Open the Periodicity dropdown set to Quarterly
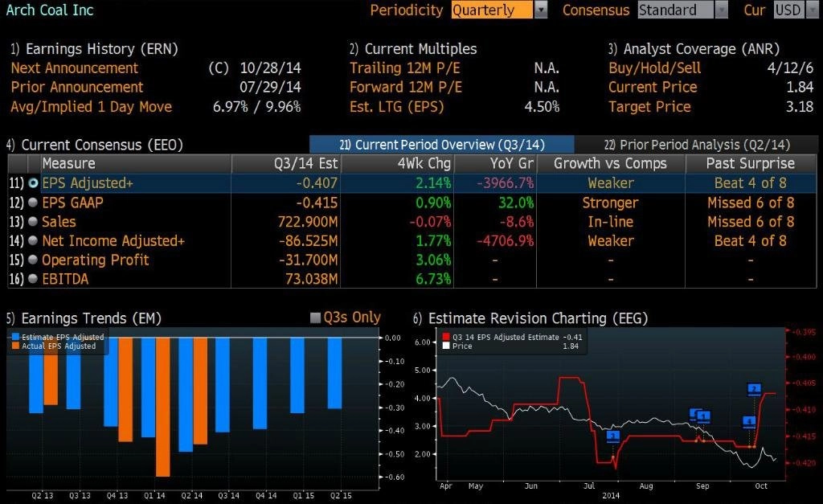 [x=498, y=10]
